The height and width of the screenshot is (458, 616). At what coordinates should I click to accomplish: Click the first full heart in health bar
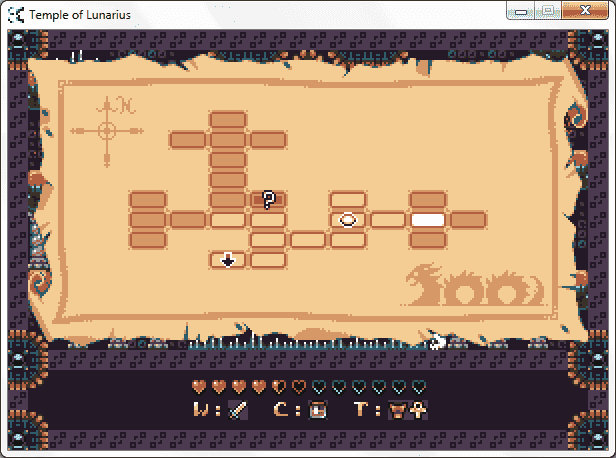[x=198, y=387]
